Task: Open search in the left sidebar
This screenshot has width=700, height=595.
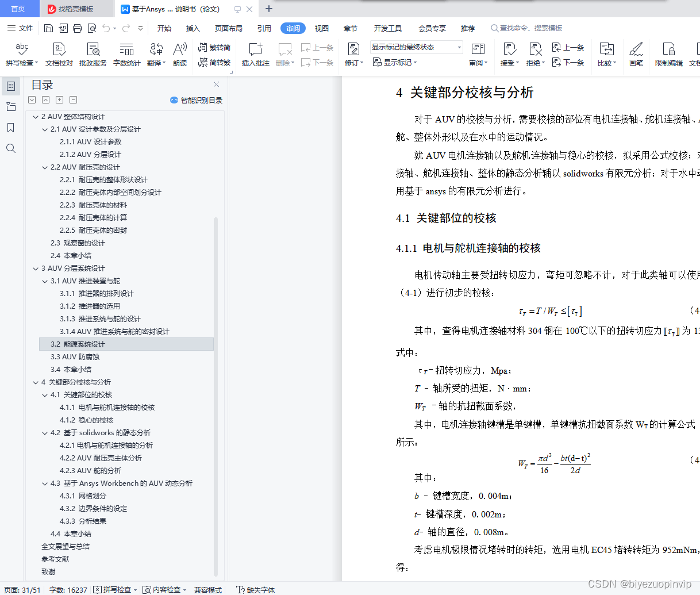Action: (x=10, y=148)
